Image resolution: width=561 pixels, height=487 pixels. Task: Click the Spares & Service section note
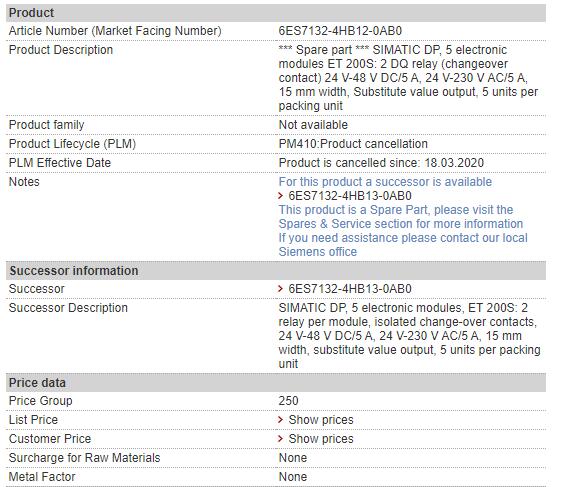401,217
